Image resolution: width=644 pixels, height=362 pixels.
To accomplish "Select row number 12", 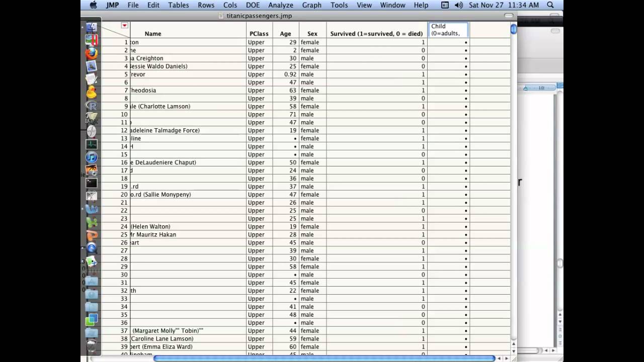I will point(124,130).
